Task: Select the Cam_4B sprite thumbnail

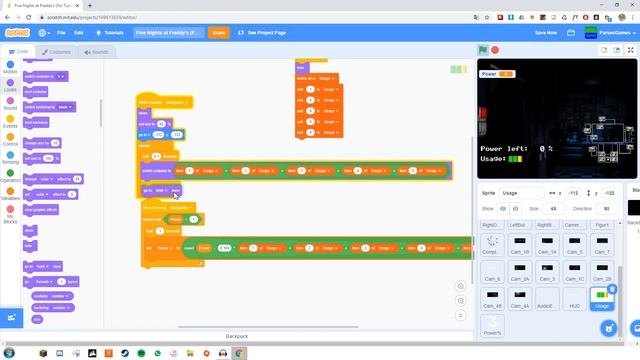Action: (x=492, y=299)
